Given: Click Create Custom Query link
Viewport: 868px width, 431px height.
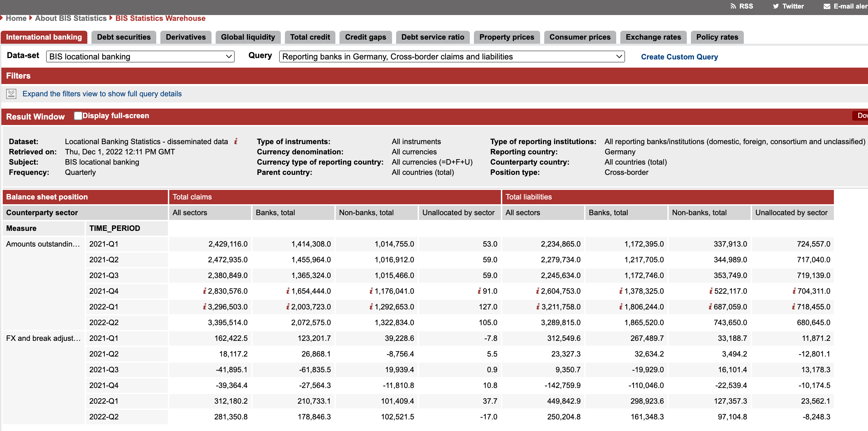Looking at the screenshot, I should coord(679,57).
